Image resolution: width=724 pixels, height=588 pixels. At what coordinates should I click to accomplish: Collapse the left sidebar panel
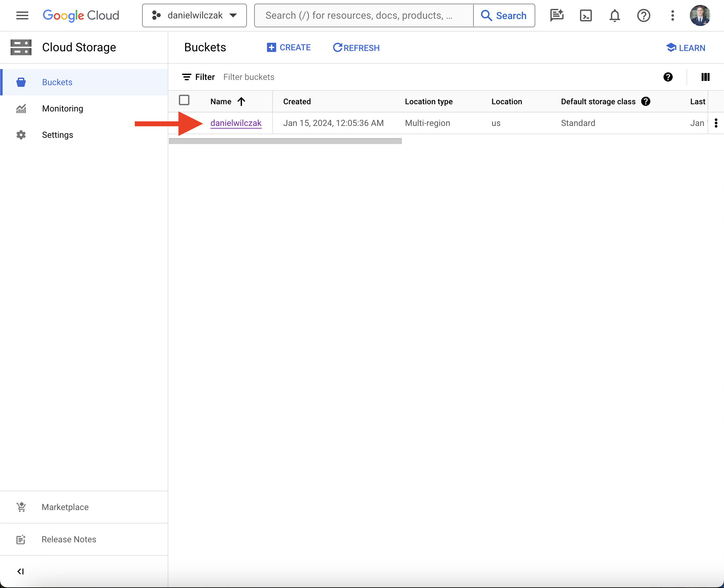click(21, 572)
